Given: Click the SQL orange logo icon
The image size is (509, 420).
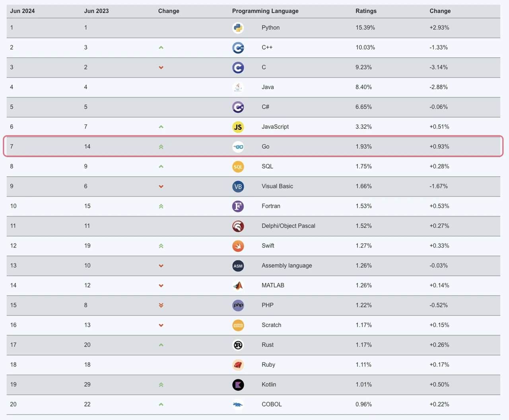Looking at the screenshot, I should [x=238, y=167].
